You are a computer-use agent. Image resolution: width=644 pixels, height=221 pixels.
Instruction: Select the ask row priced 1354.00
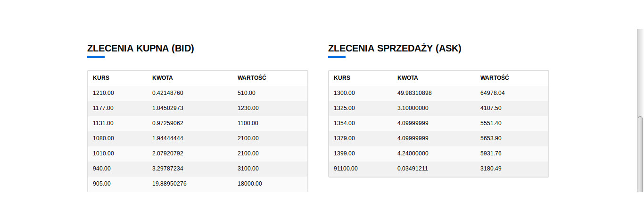[x=438, y=123]
